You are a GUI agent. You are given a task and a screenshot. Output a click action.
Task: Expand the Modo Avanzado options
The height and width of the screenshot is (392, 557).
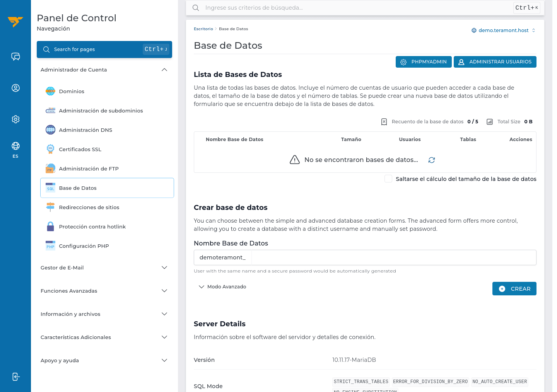coord(222,287)
